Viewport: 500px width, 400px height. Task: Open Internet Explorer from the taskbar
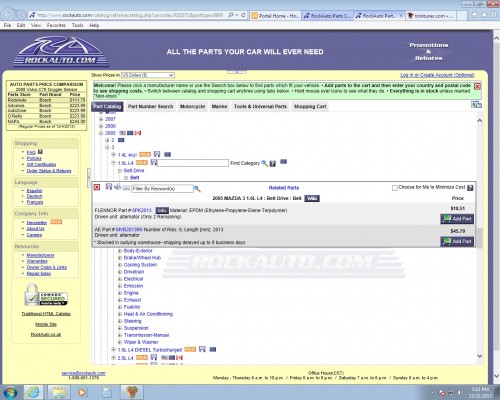(x=34, y=392)
